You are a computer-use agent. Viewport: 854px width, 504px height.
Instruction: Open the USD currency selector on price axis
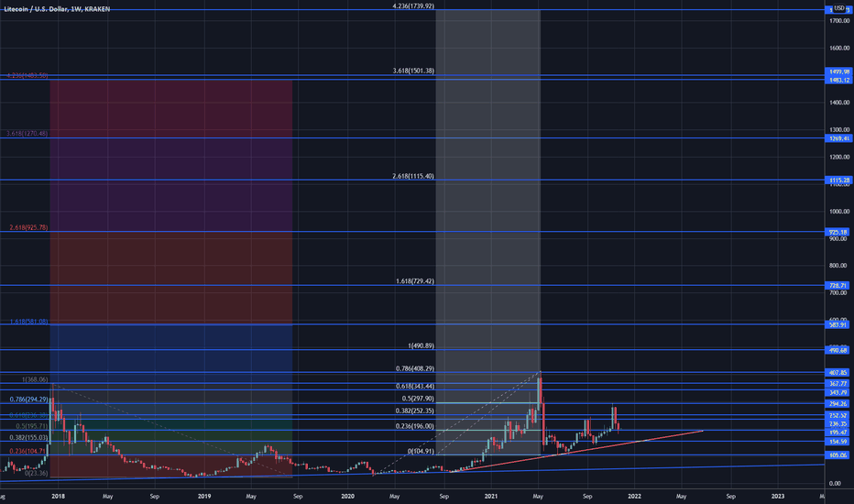click(838, 8)
